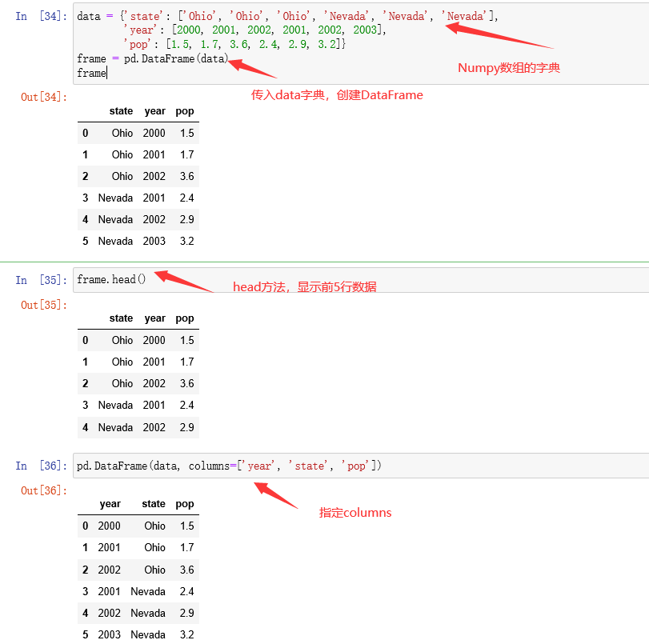Click value 1.7 in Out[35] table
The width and height of the screenshot is (649, 644).
(x=186, y=362)
